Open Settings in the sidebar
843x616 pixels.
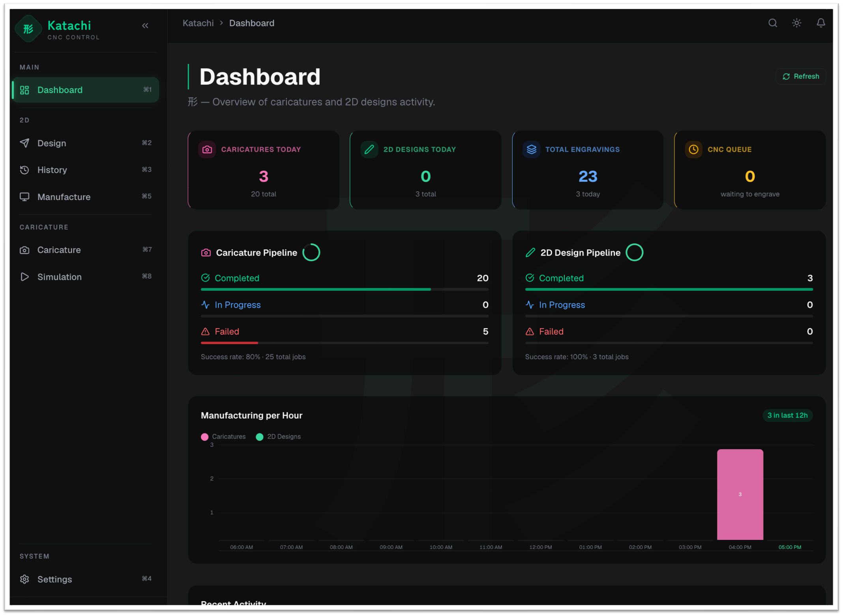(x=85, y=579)
